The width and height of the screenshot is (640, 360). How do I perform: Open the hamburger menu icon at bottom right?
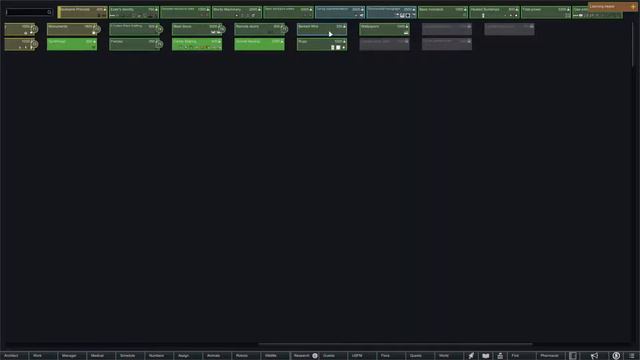(631, 356)
